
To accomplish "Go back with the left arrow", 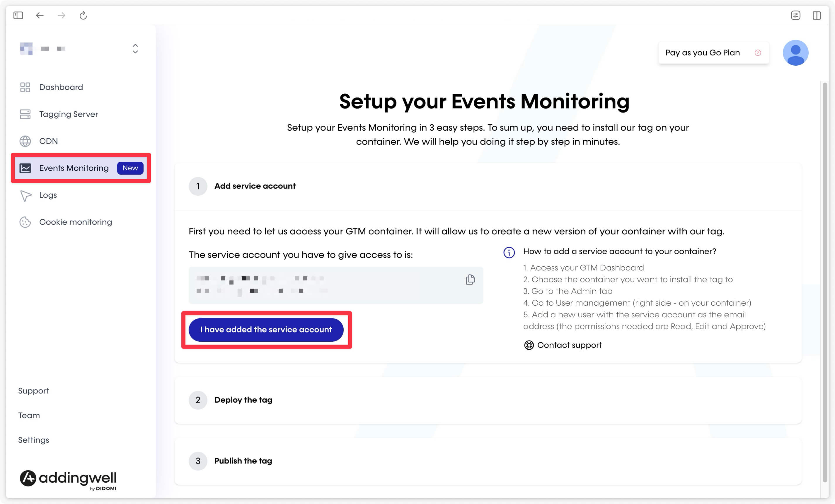I will tap(40, 15).
